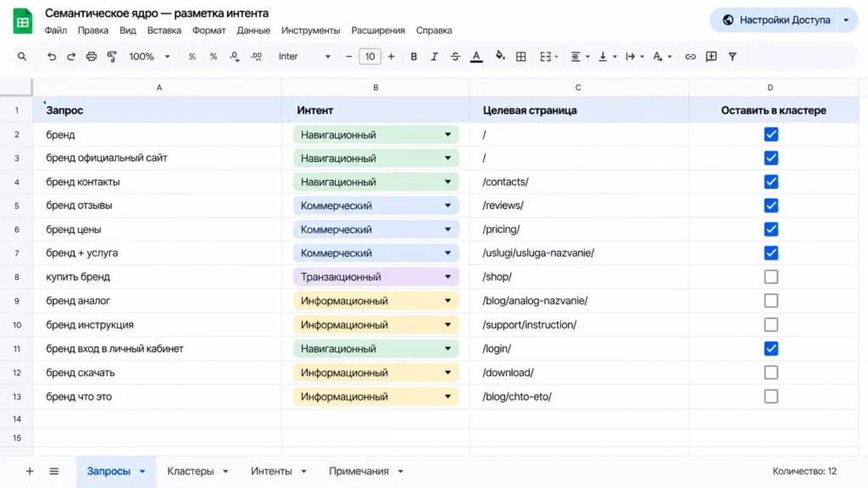Select row 14 header

click(x=17, y=419)
